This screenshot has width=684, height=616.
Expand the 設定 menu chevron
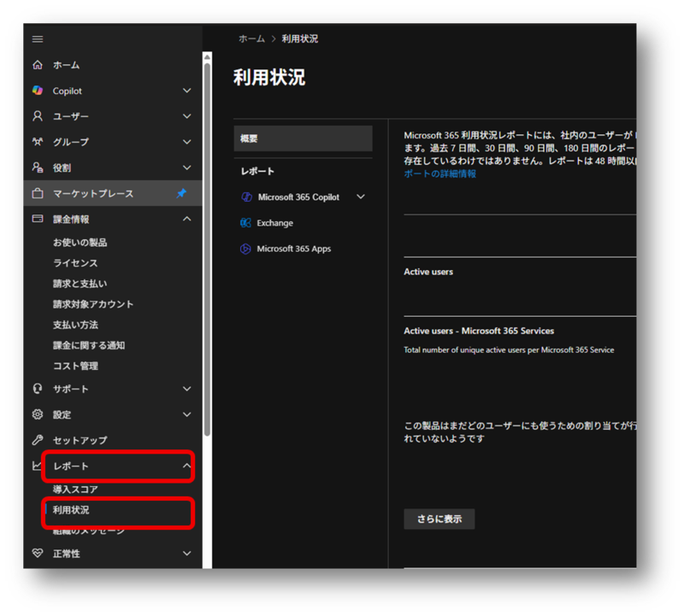pyautogui.click(x=186, y=414)
